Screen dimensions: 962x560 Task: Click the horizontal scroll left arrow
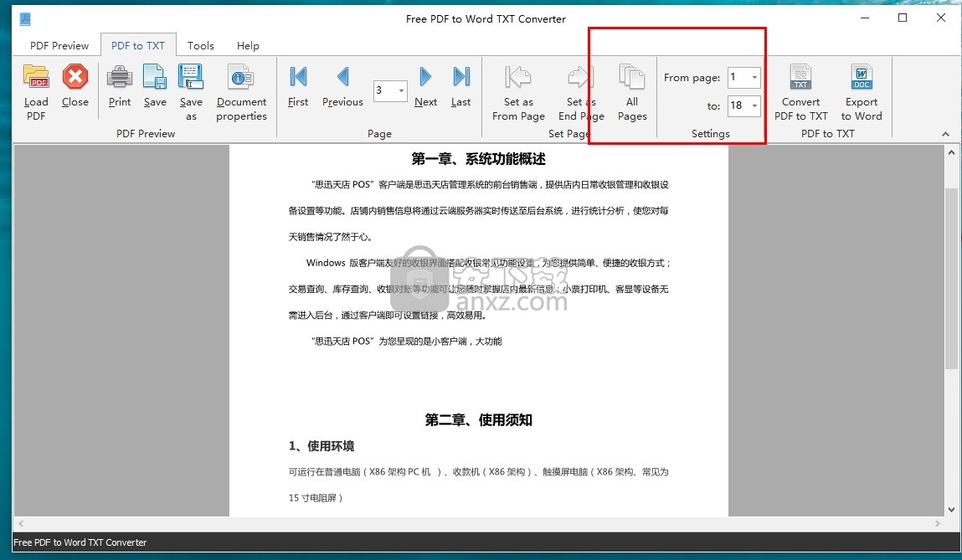(x=22, y=523)
